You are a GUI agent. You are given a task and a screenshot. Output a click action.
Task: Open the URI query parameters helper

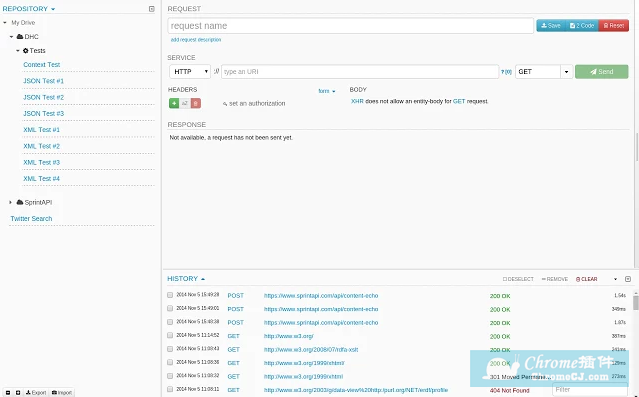[506, 72]
